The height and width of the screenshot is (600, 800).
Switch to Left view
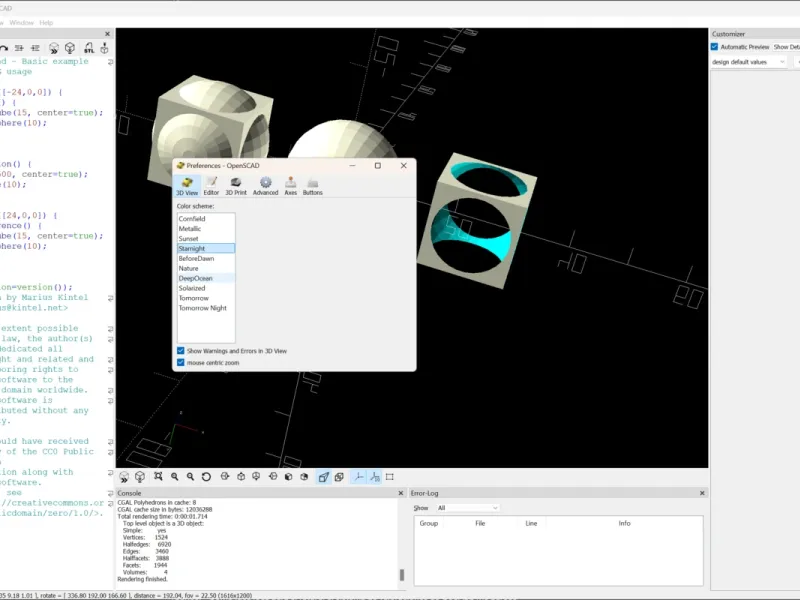click(273, 477)
